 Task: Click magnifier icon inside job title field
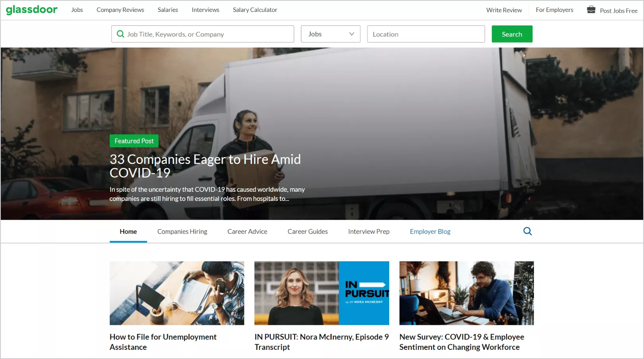(120, 34)
